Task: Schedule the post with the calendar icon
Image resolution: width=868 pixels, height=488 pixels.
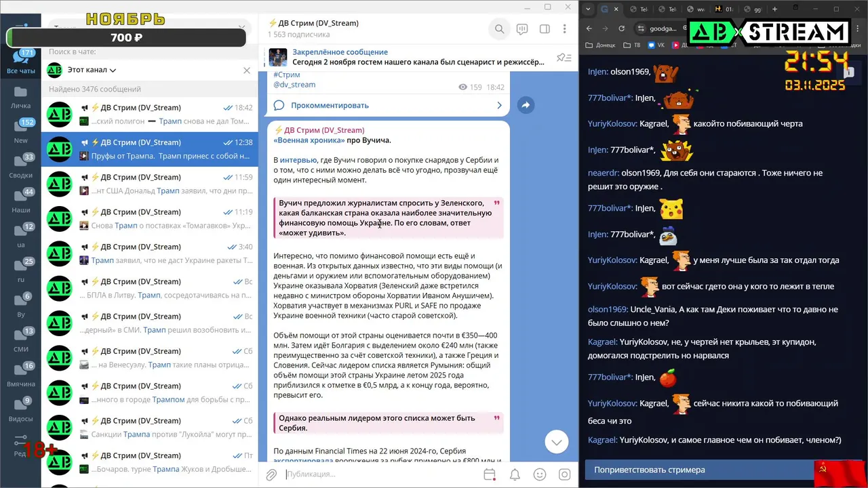Action: tap(490, 474)
